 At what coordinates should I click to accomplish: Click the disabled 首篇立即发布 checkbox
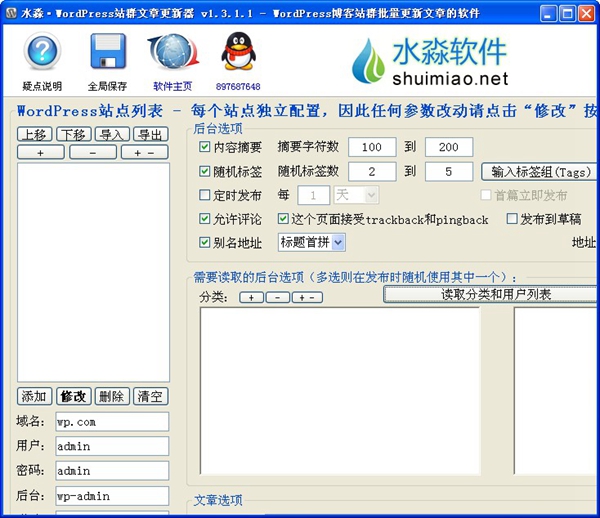coord(486,195)
